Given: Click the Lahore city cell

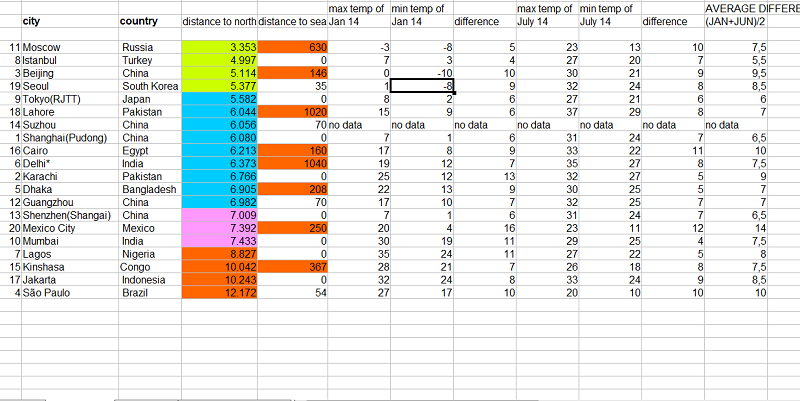Looking at the screenshot, I should click(x=70, y=112).
